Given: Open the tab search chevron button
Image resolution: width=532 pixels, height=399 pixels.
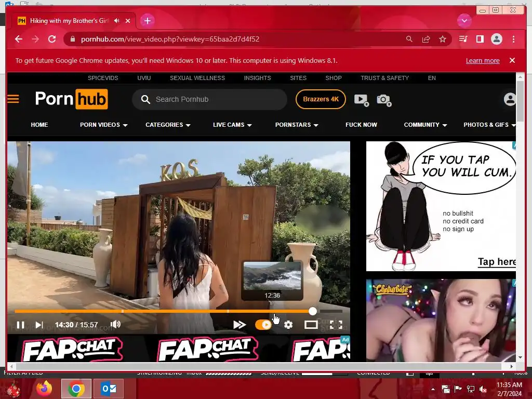Looking at the screenshot, I should [464, 21].
